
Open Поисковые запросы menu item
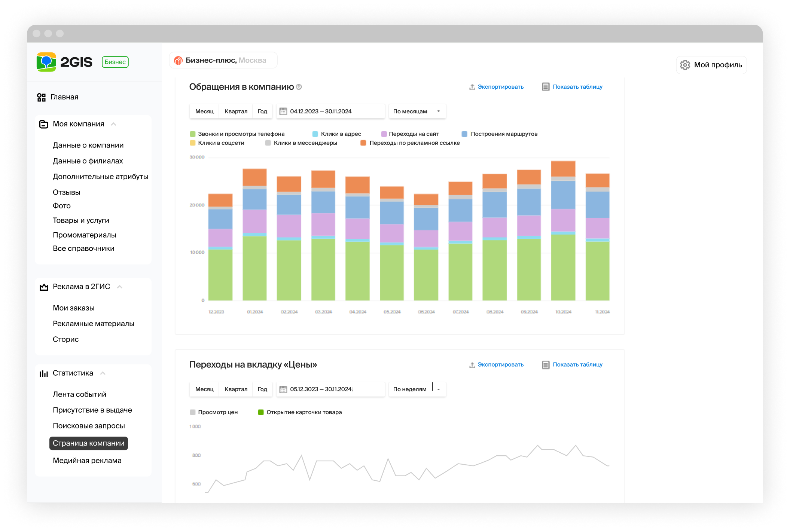[x=89, y=426]
